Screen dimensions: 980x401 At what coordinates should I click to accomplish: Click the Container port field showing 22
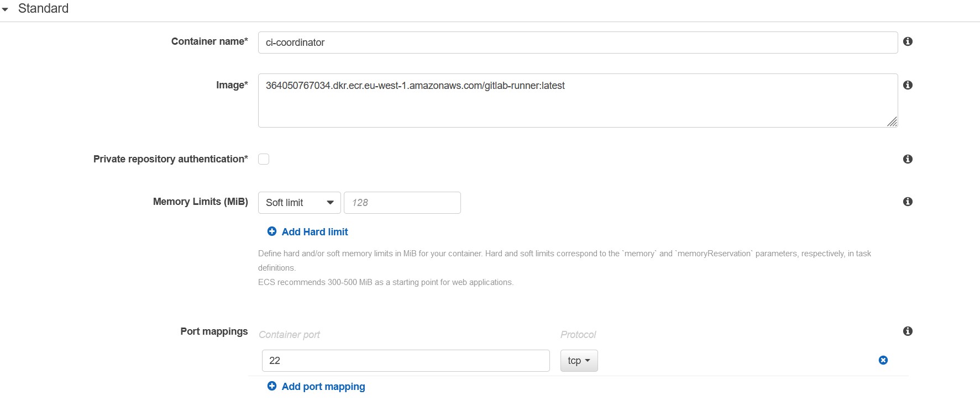(405, 361)
